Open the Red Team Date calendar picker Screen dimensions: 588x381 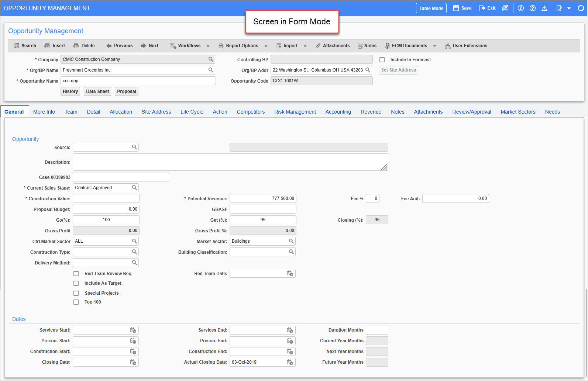click(290, 273)
